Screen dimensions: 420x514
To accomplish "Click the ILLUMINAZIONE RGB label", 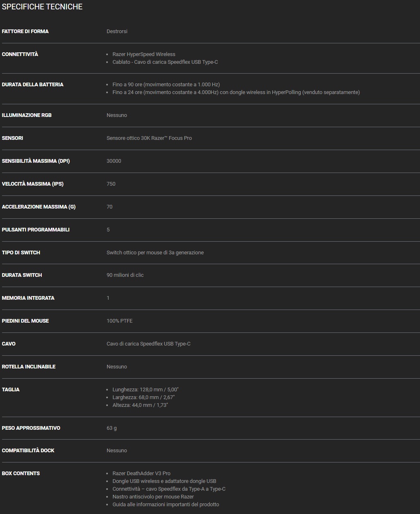I will [x=27, y=115].
